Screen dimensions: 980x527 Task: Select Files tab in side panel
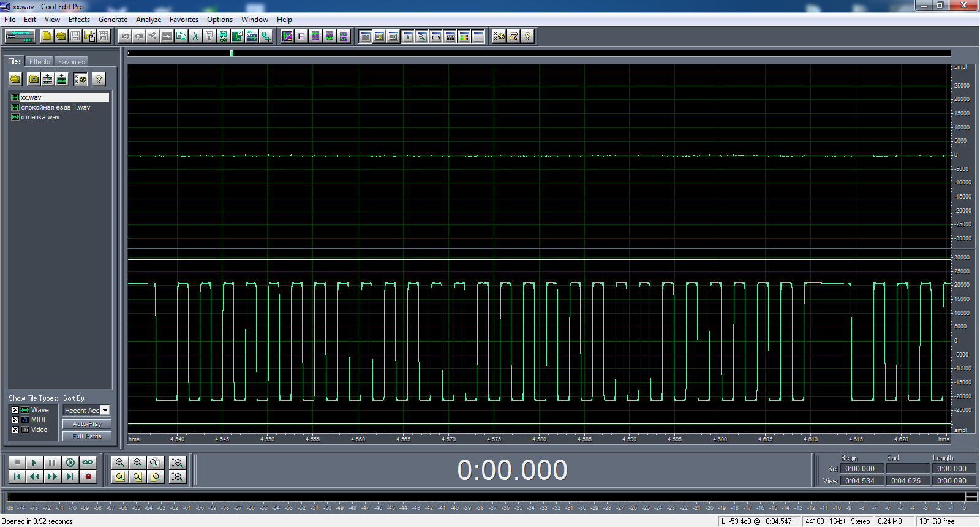15,61
